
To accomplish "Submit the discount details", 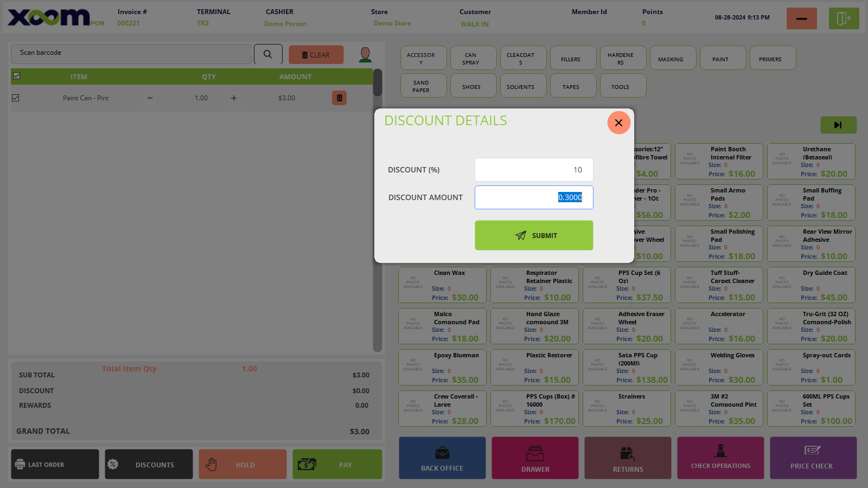I will [534, 235].
